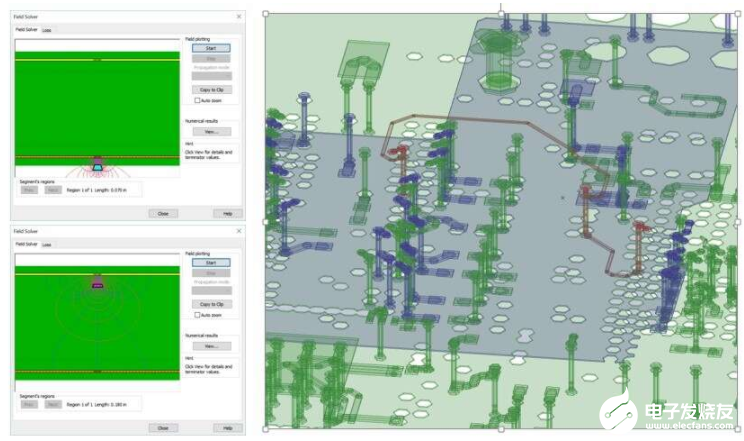Click Help button in upper Field Solver dialog
This screenshot has width=744, height=441.
pyautogui.click(x=228, y=214)
